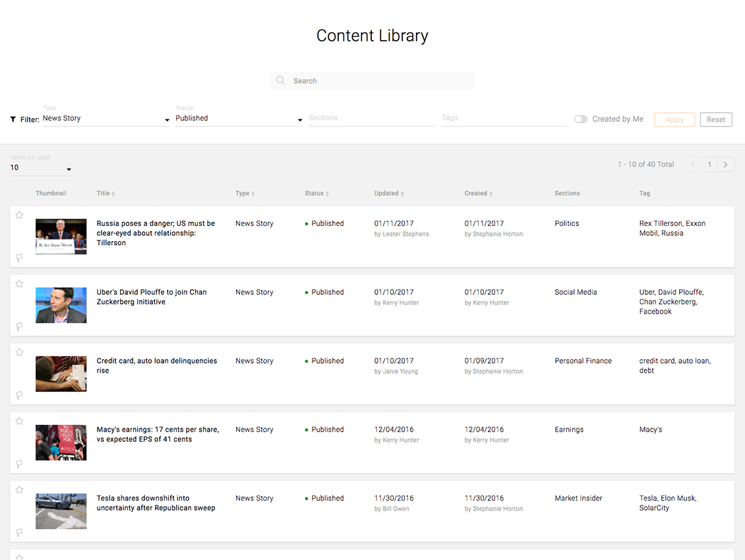Star the Russia poses a danger story

(19, 214)
